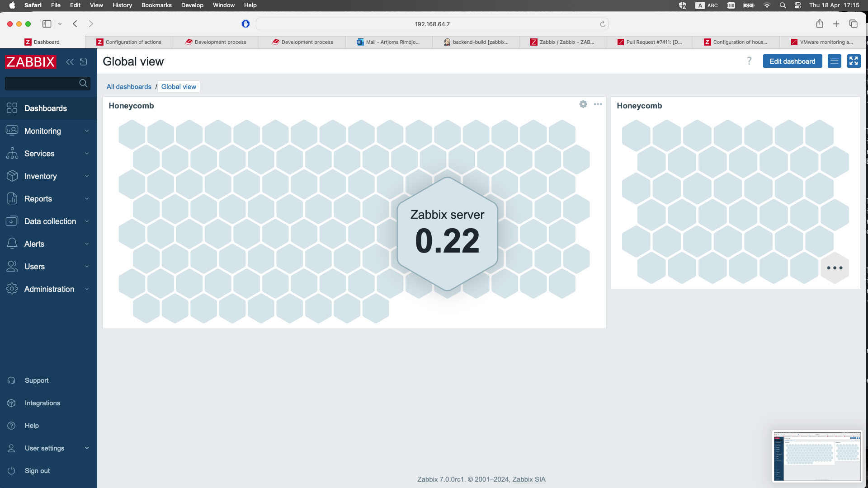Click Edit dashboard button
The height and width of the screenshot is (488, 868).
point(792,61)
